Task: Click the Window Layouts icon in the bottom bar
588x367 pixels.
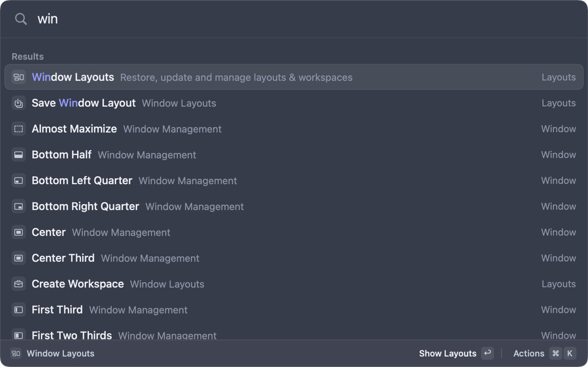Action: tap(16, 353)
